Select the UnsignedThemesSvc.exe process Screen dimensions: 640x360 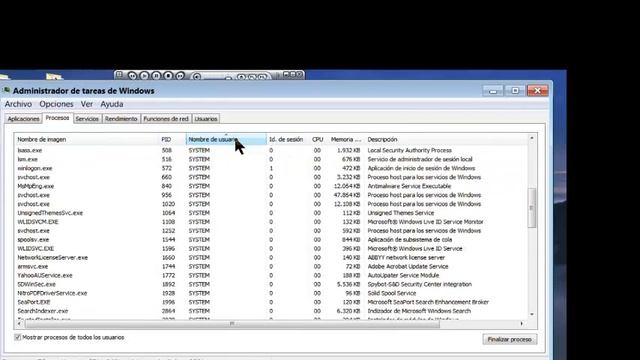[x=271, y=213]
